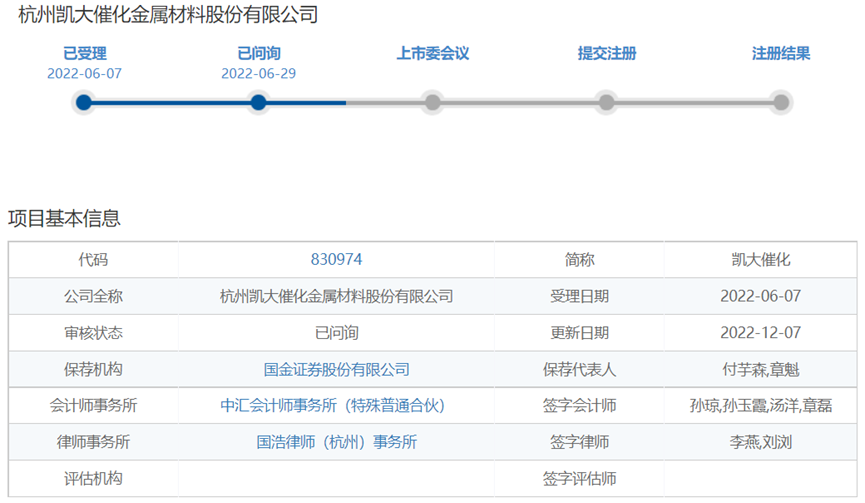Click the update date 2022-12-07
This screenshot has width=865, height=503.
pos(761,333)
